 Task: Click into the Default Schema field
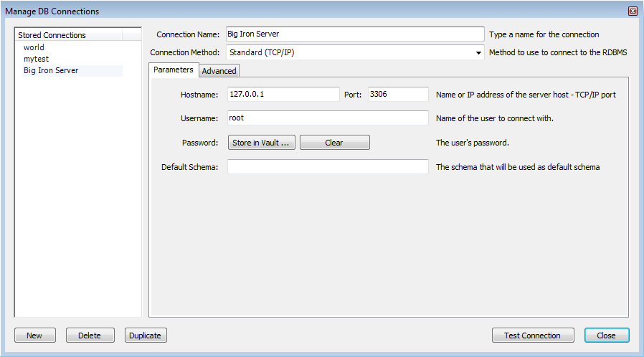[x=328, y=166]
